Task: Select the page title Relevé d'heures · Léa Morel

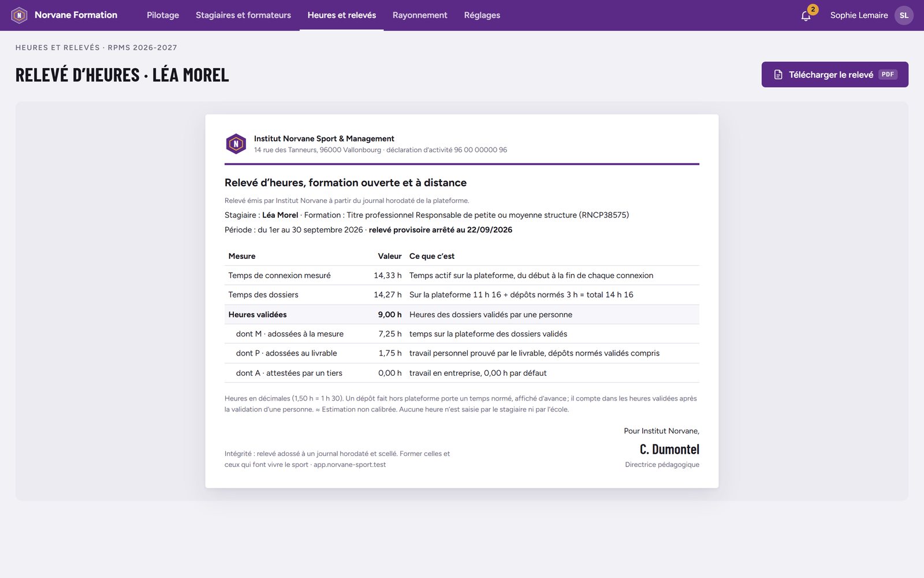Action: click(x=122, y=75)
